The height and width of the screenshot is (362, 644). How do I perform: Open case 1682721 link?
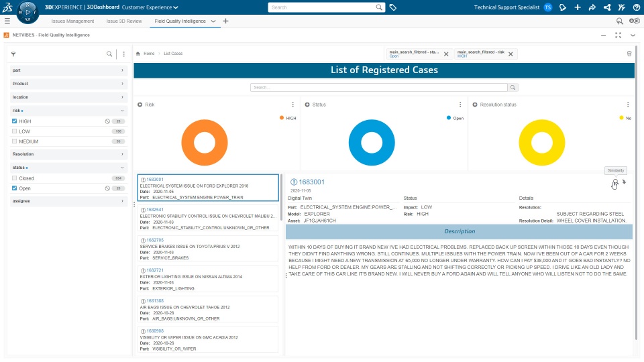[155, 270]
